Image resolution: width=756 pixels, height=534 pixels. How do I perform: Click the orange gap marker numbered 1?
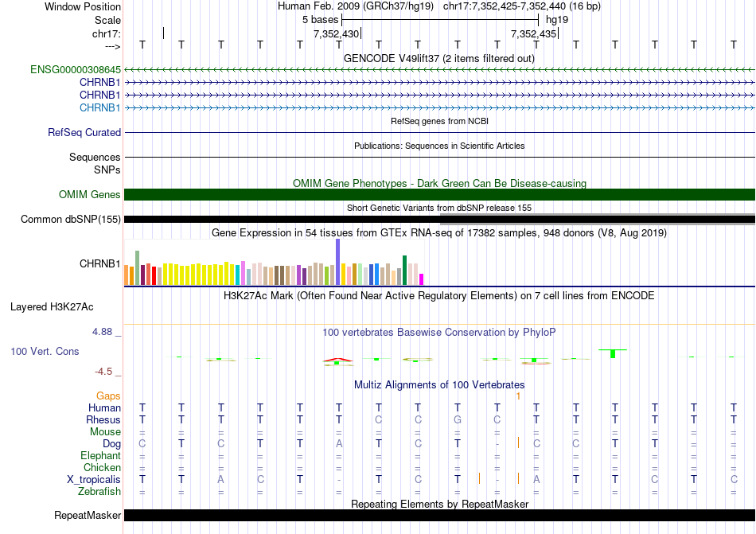point(518,396)
